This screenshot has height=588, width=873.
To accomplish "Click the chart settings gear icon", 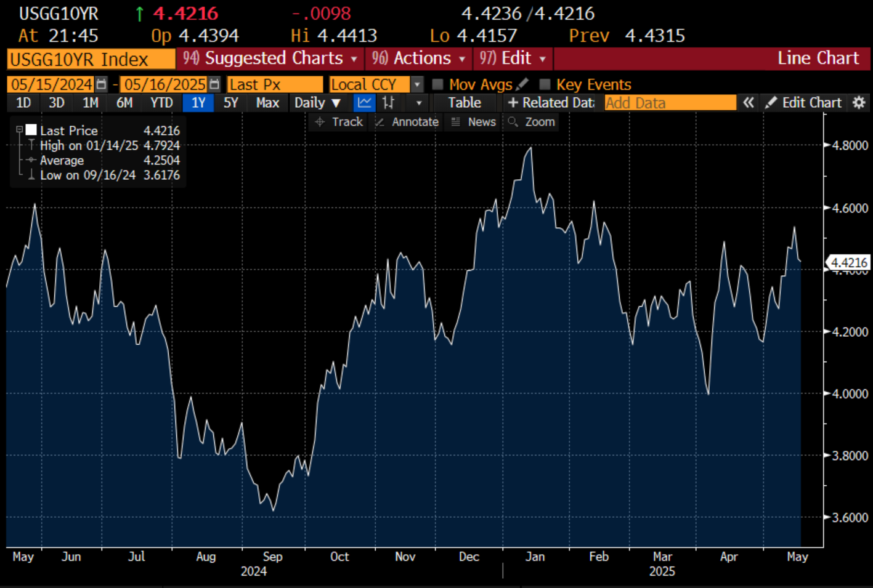I will [x=859, y=103].
